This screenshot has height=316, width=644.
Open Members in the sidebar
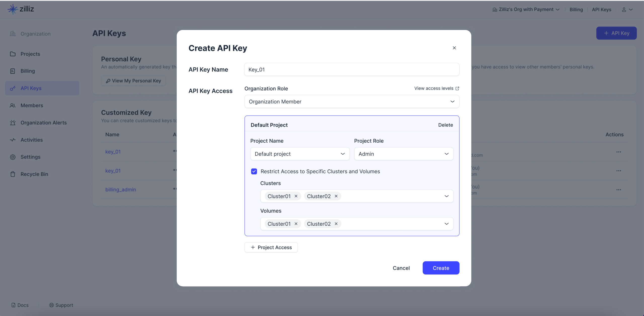pyautogui.click(x=32, y=105)
